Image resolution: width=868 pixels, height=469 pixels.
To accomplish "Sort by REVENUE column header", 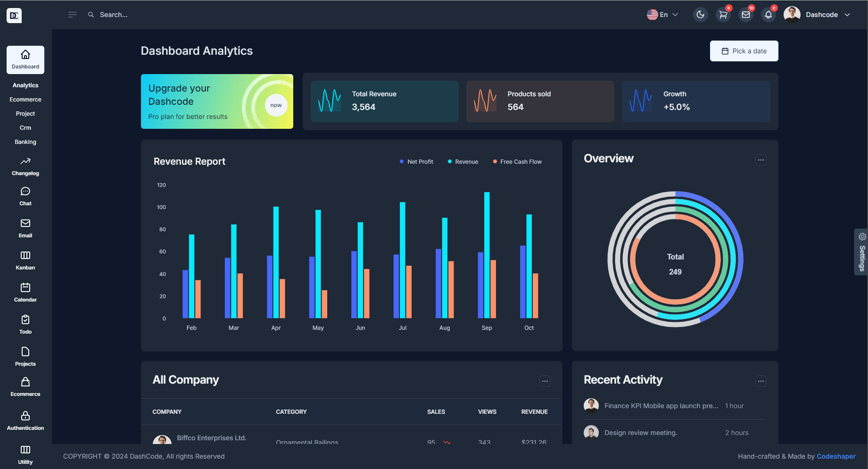I will [x=535, y=412].
